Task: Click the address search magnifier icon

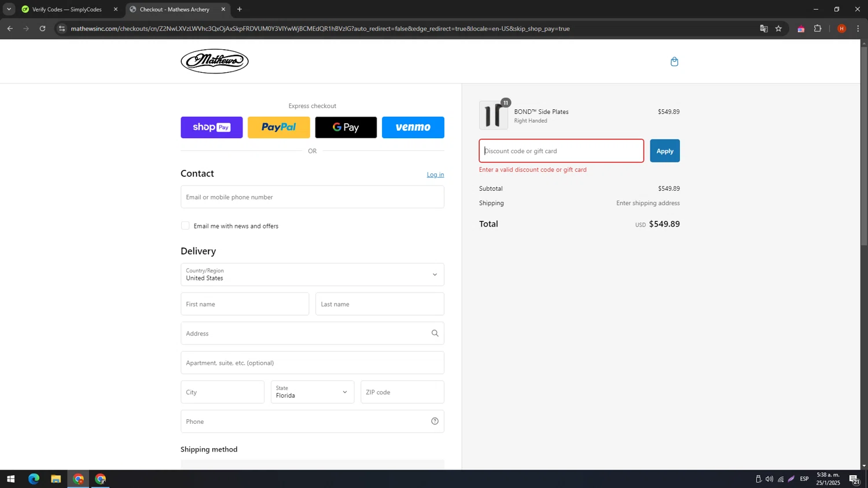Action: (435, 333)
